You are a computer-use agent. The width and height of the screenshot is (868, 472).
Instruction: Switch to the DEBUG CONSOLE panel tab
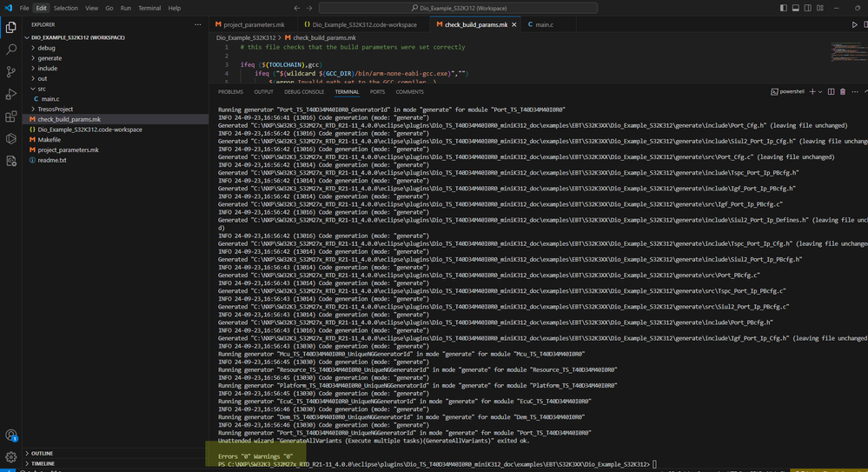coord(304,92)
